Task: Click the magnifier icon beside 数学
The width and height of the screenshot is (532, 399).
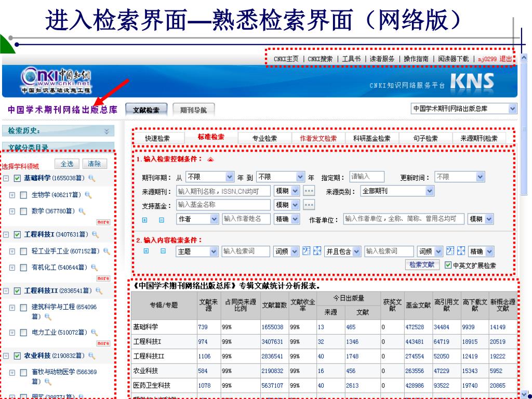Action: click(82, 211)
